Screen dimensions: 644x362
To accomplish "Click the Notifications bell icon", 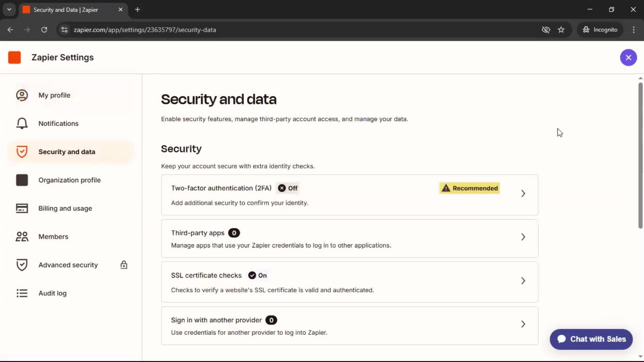I will pos(22,123).
